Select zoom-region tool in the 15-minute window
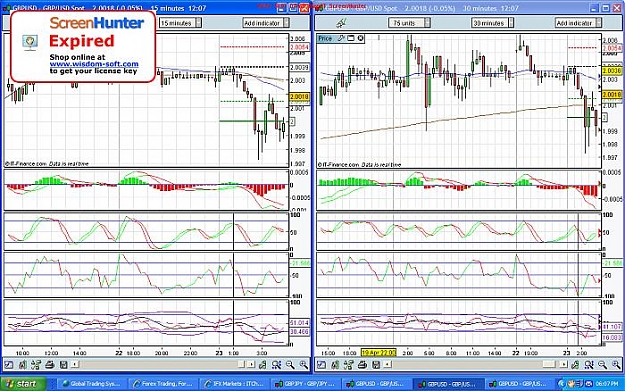625x391 pixels. pos(276,364)
